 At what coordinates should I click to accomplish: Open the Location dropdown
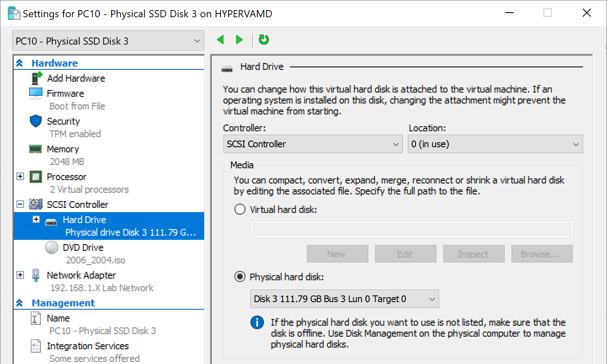(x=495, y=144)
